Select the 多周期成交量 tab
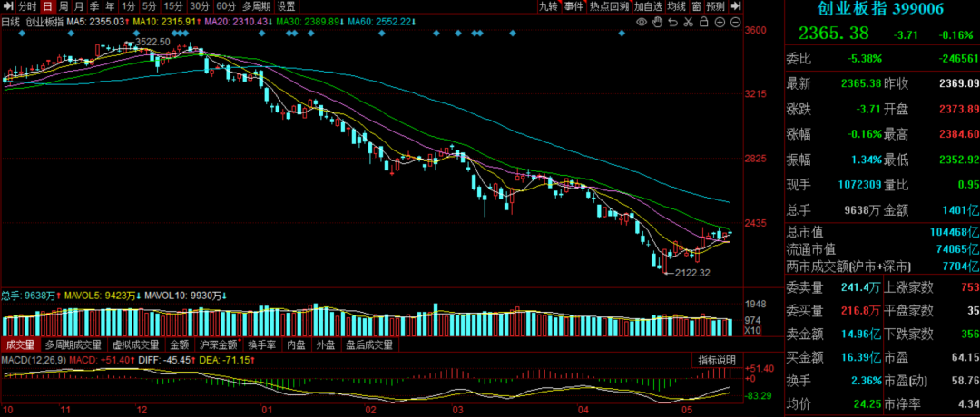The height and width of the screenshot is (417, 980). (73, 344)
